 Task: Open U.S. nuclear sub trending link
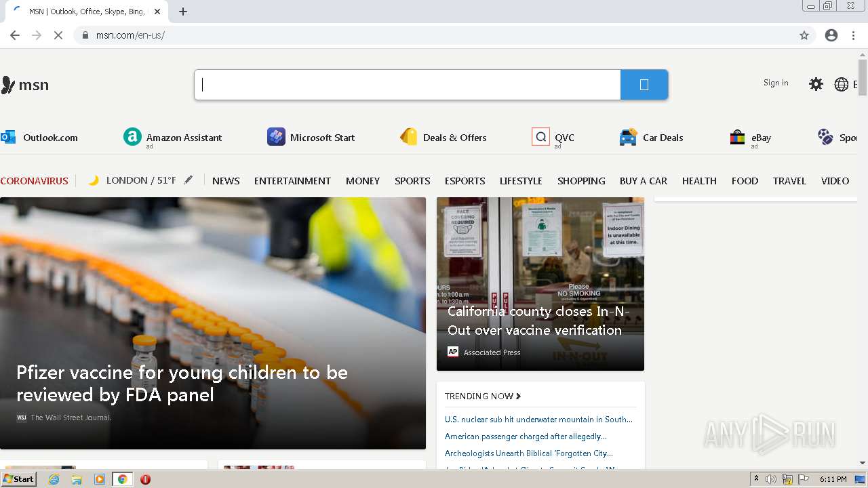click(x=538, y=420)
